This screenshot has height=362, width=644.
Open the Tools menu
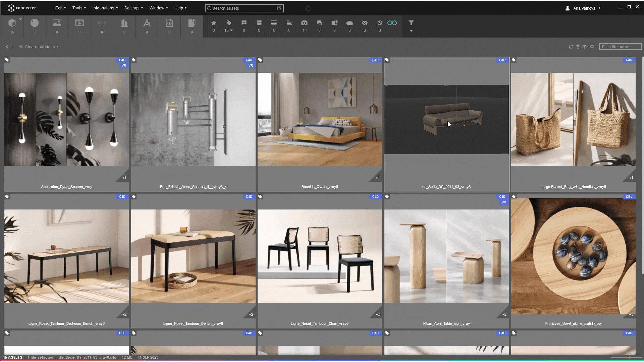pyautogui.click(x=79, y=8)
